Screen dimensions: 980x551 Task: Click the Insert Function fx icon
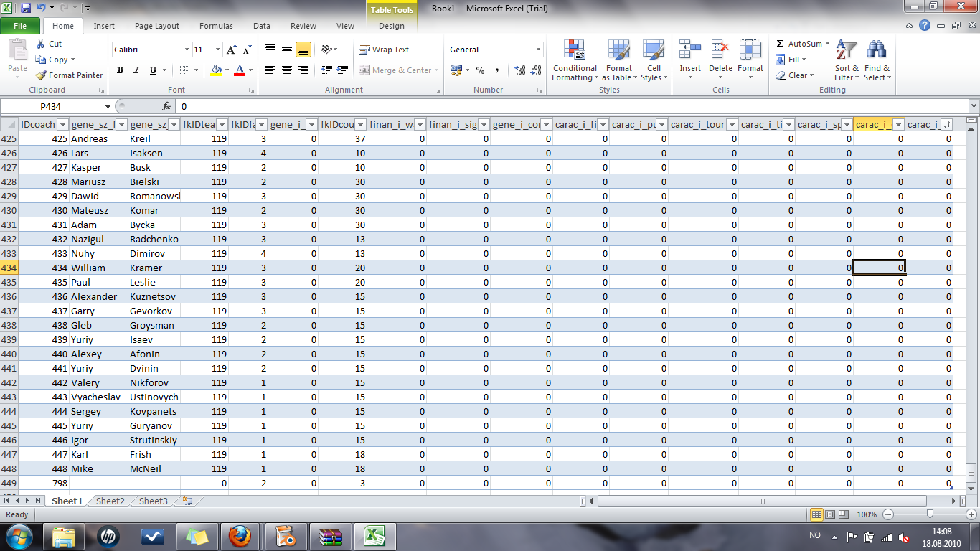coord(166,106)
